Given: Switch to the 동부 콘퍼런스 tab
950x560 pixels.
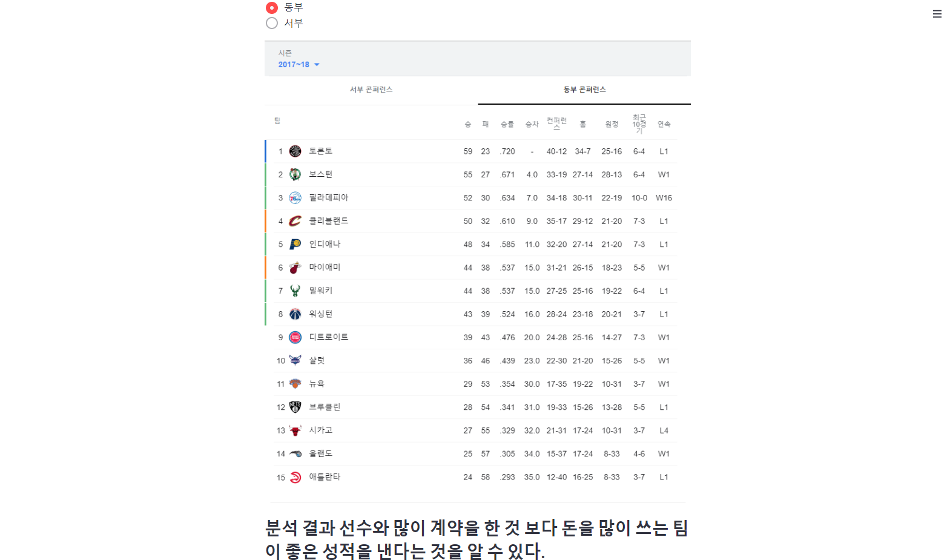Looking at the screenshot, I should pyautogui.click(x=584, y=89).
